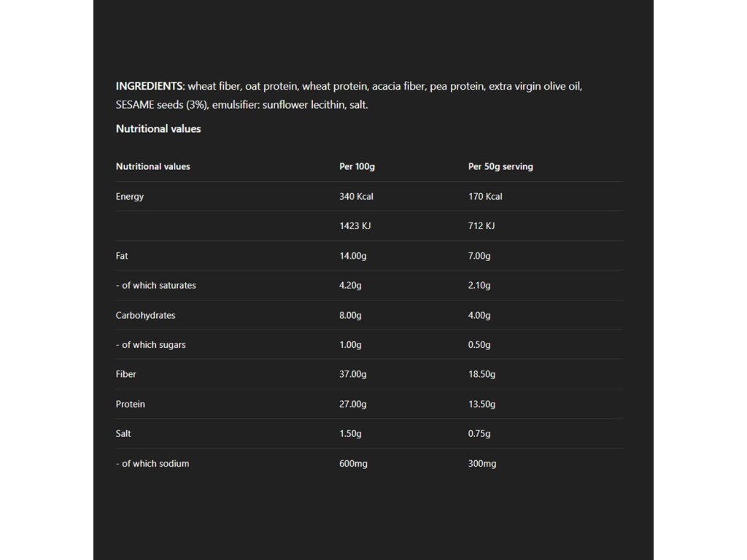Click the INGREDIENTS label
747x560 pixels.
pyautogui.click(x=150, y=86)
